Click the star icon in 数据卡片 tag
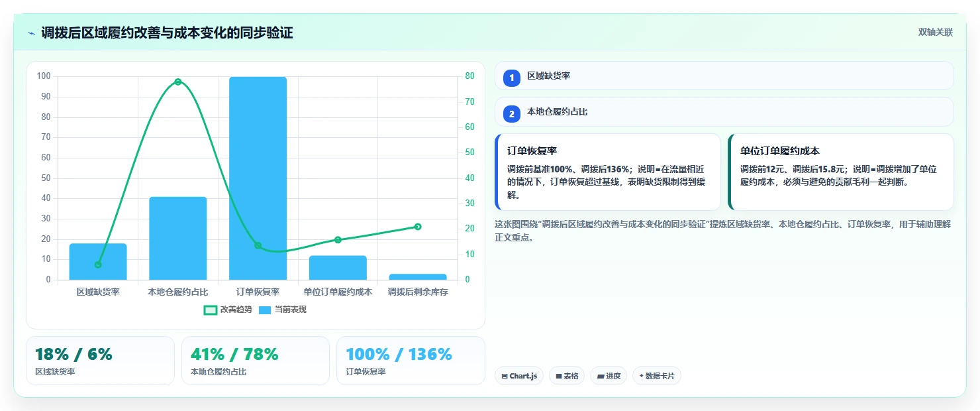Image resolution: width=980 pixels, height=411 pixels. [x=642, y=376]
